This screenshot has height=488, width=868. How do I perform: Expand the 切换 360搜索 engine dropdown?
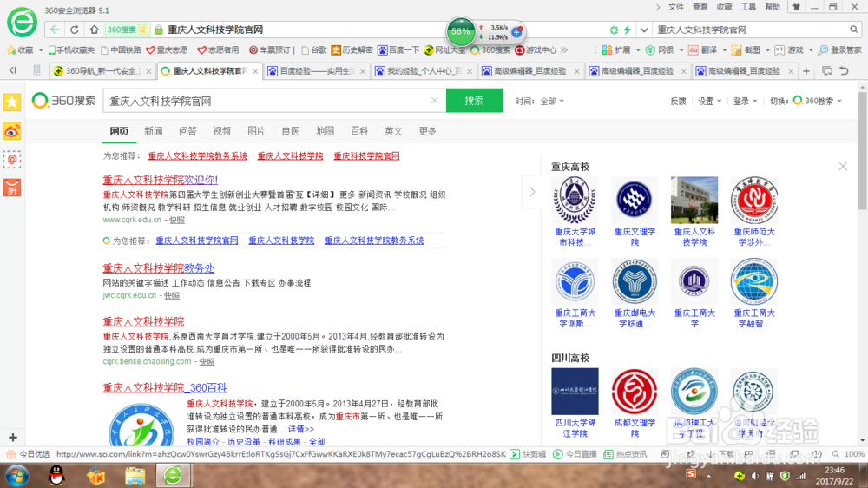[806, 101]
